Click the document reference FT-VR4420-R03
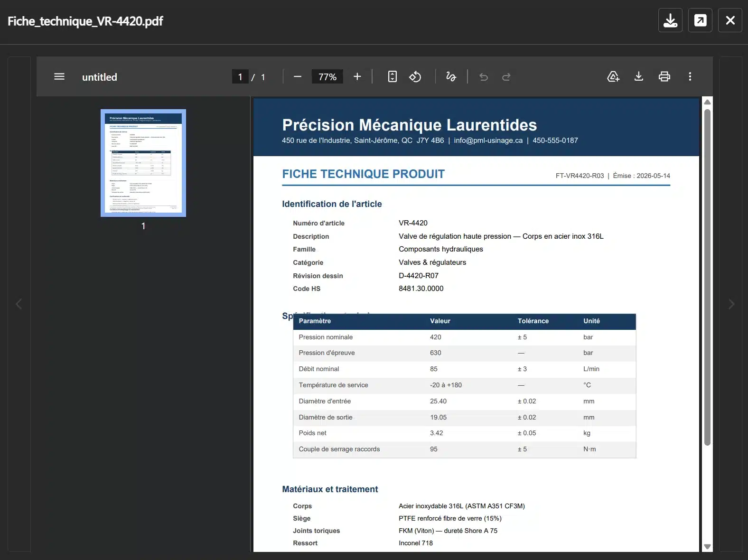Image resolution: width=748 pixels, height=560 pixels. tap(580, 176)
